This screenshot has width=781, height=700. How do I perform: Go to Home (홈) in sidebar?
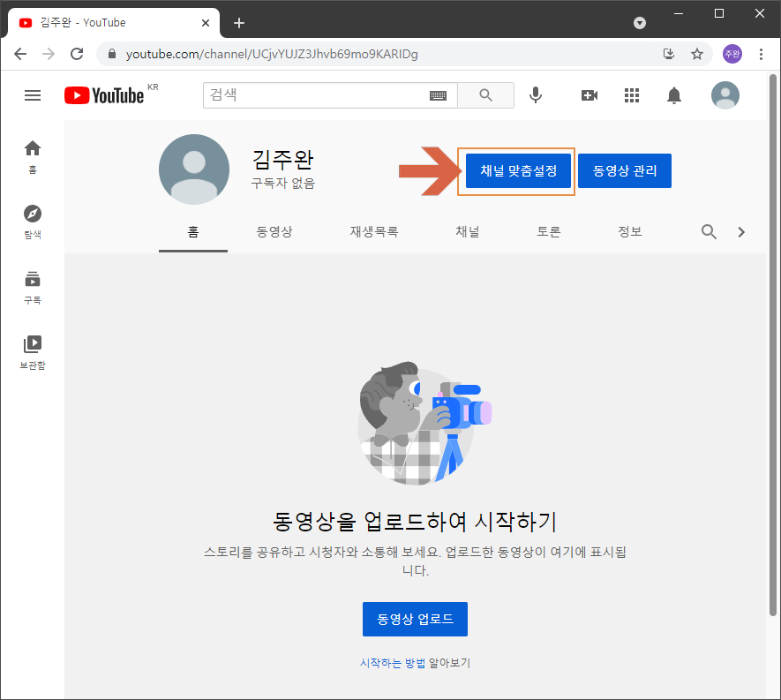[33, 157]
